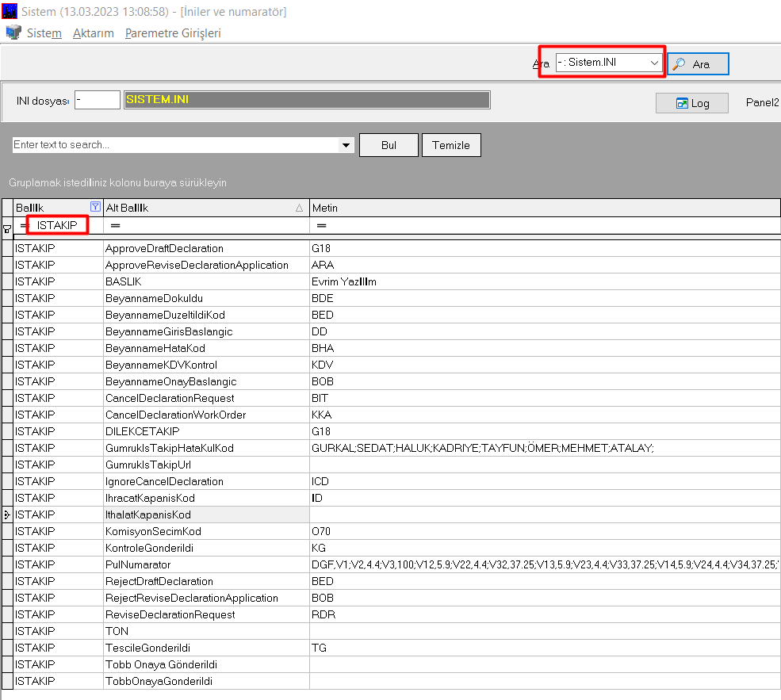The image size is (781, 700).
Task: Select the ReviseDeclarationRequest cell
Action: [207, 615]
